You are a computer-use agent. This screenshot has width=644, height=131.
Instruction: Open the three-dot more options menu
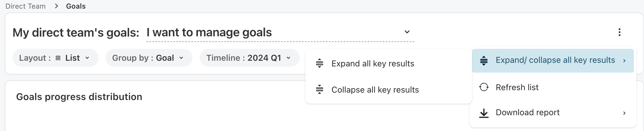coord(619,32)
